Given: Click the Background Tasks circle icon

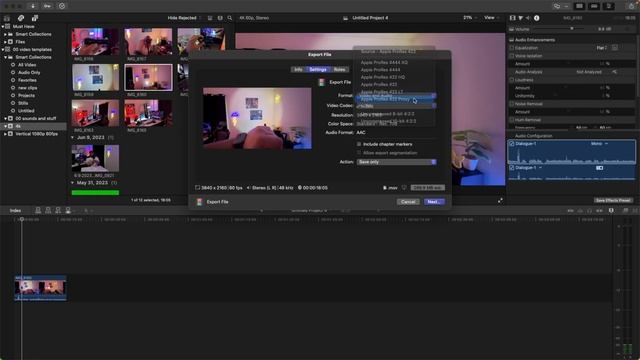Looking at the screenshot, I should pyautogui.click(x=62, y=6).
